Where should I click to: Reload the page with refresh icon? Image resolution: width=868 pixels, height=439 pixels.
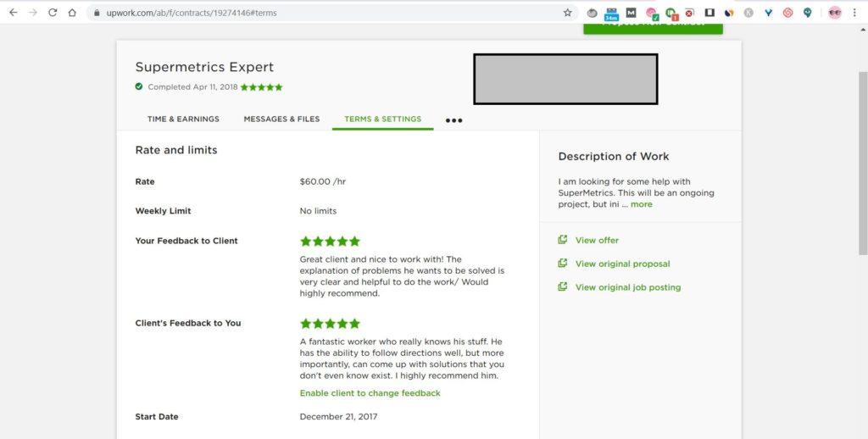[53, 13]
